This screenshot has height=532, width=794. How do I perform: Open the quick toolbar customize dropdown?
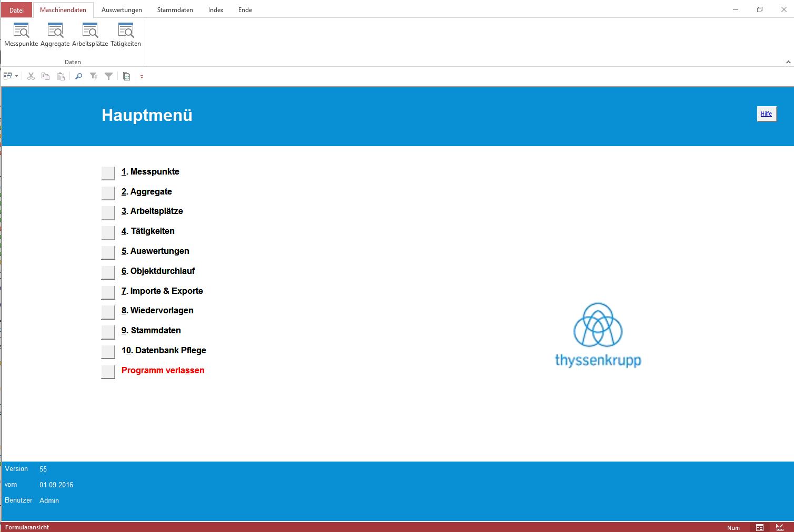tap(142, 77)
